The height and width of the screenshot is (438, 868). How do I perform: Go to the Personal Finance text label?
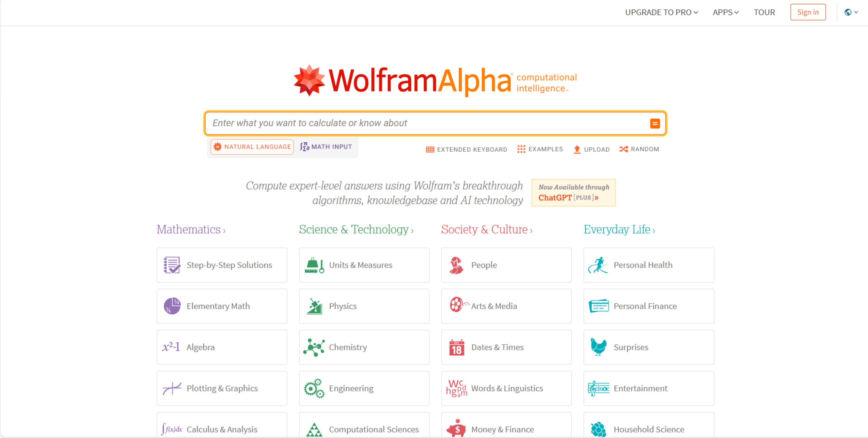coord(645,306)
